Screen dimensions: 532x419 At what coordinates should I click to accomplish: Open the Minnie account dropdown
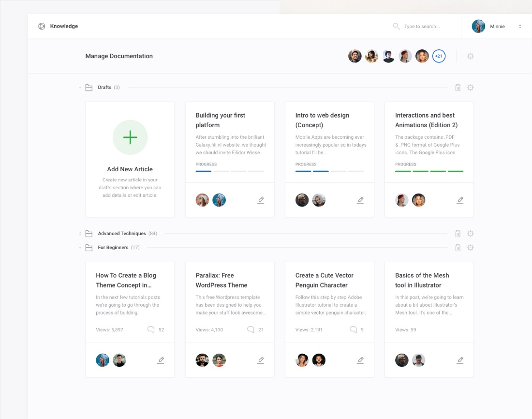520,26
